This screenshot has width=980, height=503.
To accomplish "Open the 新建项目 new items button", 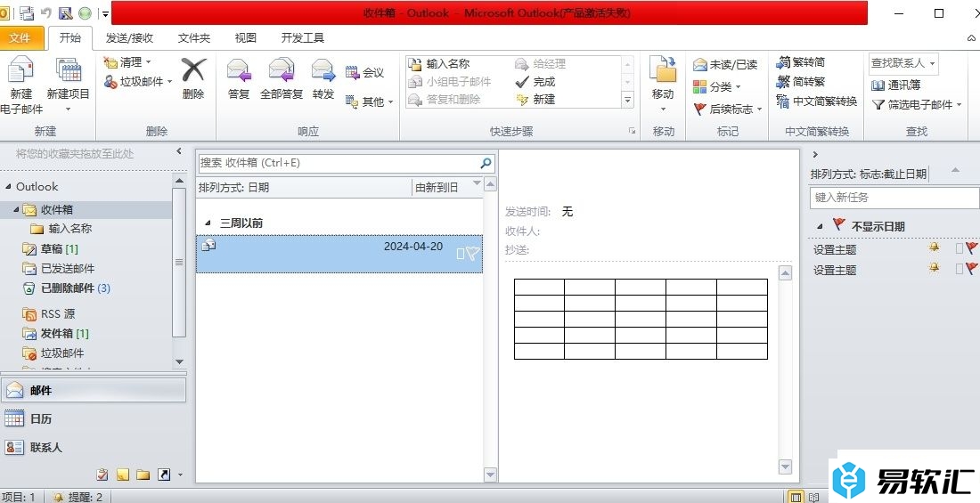I will coord(68,85).
